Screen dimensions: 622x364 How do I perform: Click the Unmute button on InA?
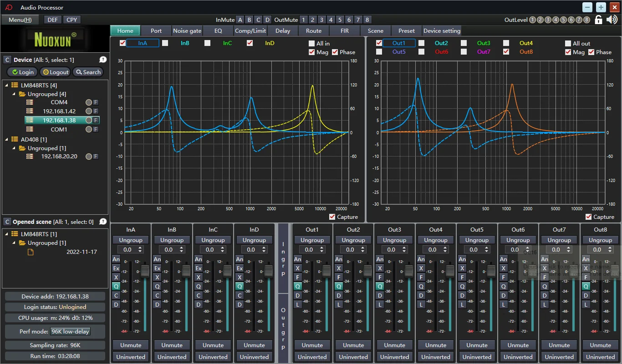131,345
